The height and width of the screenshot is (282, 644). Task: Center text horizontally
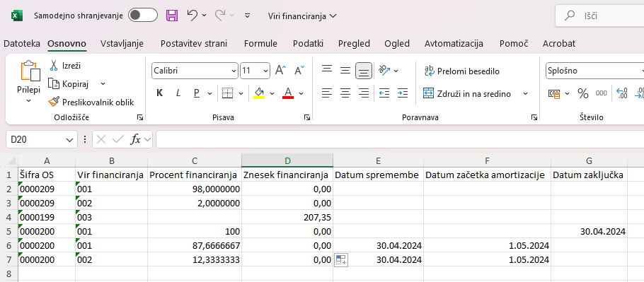345,93
